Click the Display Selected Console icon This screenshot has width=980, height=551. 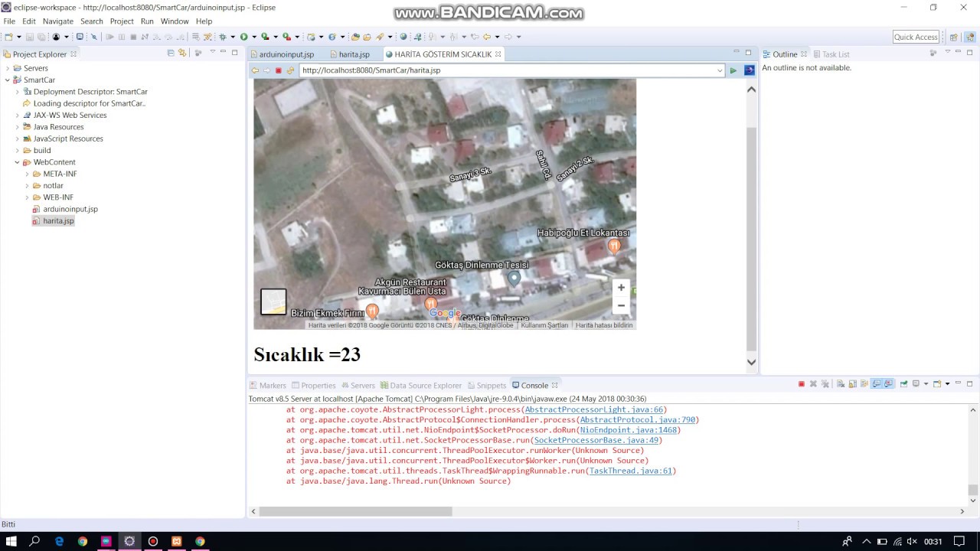pos(916,384)
